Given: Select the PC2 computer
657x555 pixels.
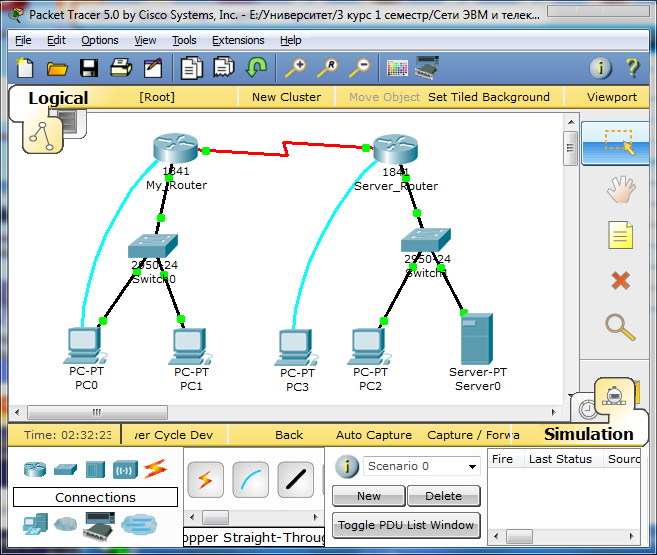Looking at the screenshot, I should click(x=369, y=346).
